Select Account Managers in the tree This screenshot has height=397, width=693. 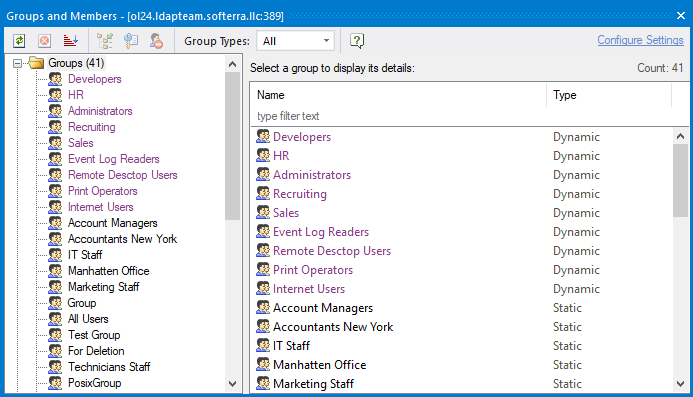[x=112, y=223]
